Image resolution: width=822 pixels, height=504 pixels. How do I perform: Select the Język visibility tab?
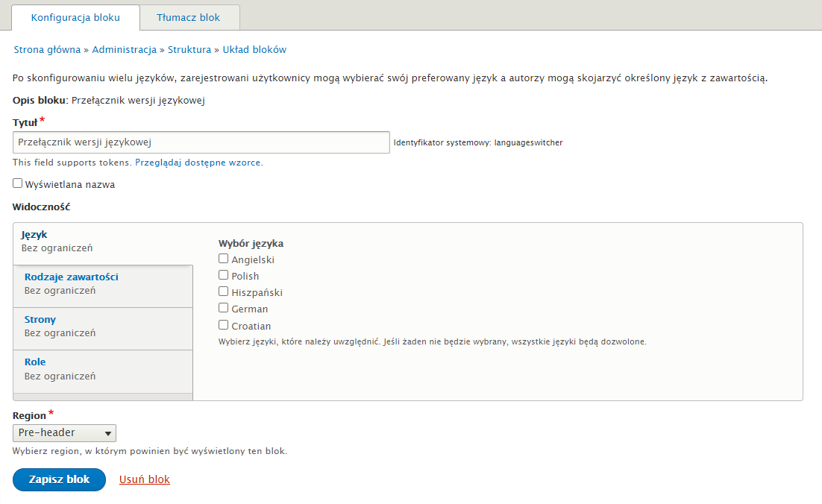click(x=103, y=244)
